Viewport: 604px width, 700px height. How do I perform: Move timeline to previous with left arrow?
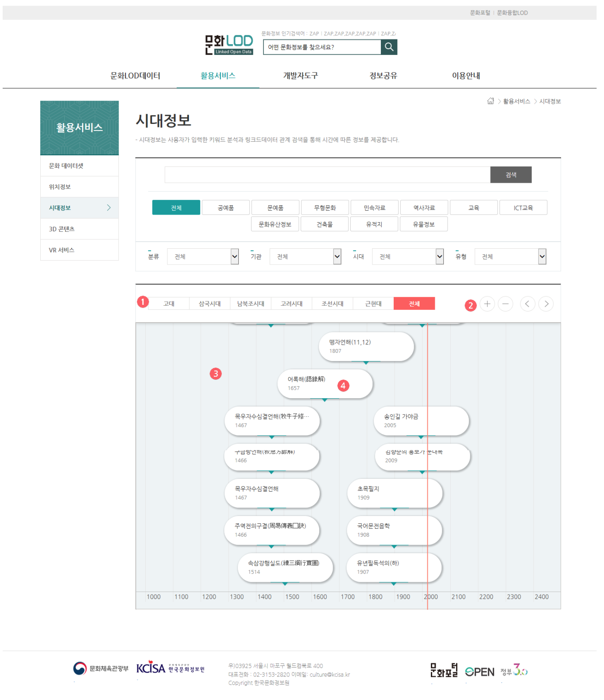527,304
